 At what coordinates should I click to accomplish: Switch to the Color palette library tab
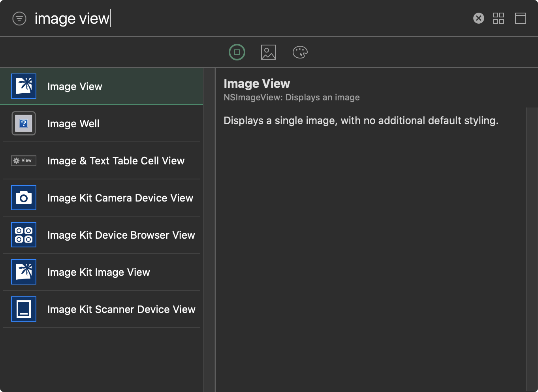click(x=300, y=52)
